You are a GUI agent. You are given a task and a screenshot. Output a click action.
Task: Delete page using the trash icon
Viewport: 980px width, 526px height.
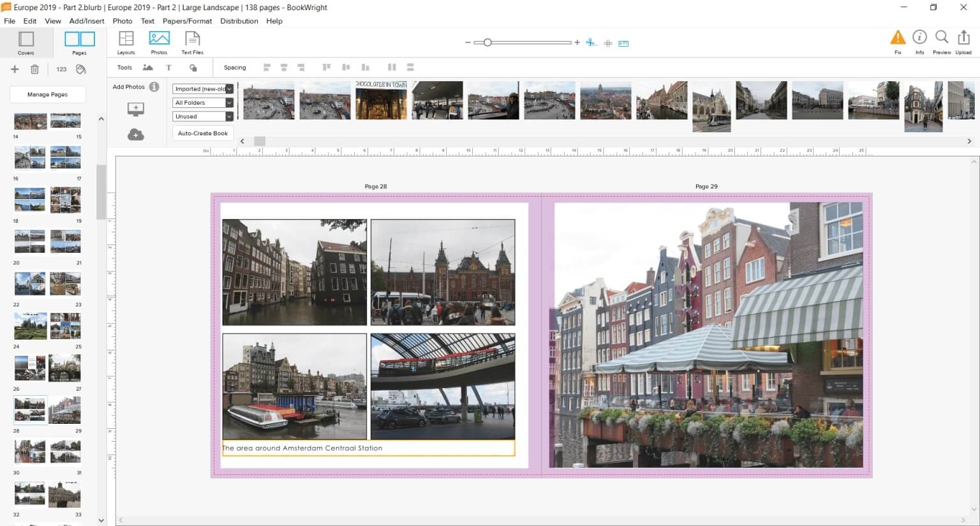coord(34,69)
